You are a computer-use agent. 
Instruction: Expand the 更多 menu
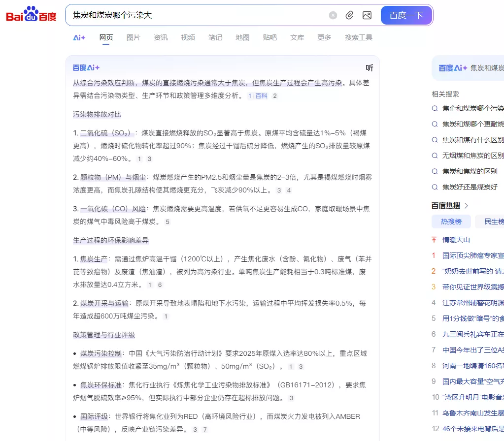point(324,37)
